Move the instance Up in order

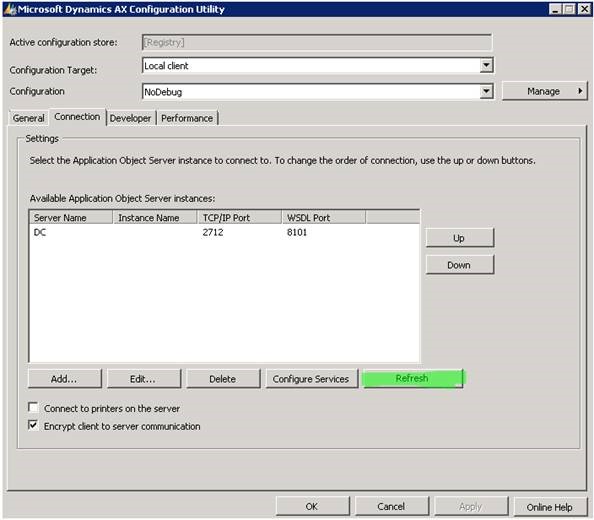click(460, 238)
